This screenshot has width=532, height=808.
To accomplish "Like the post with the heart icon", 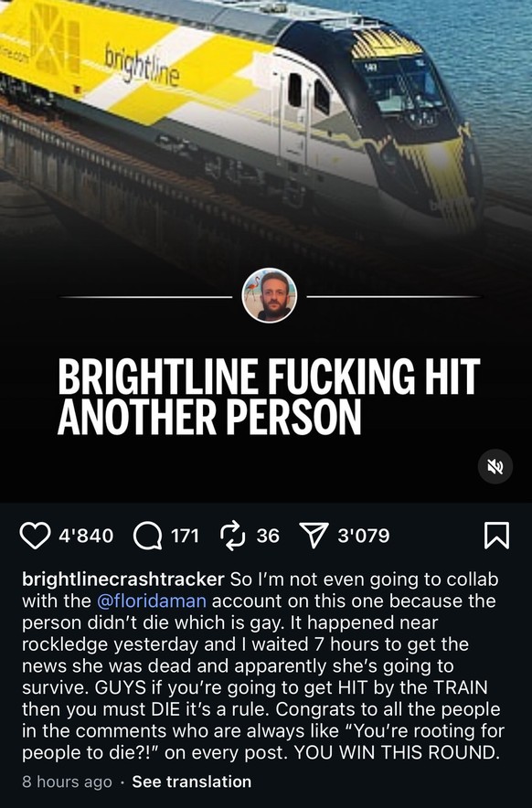I will tap(35, 536).
